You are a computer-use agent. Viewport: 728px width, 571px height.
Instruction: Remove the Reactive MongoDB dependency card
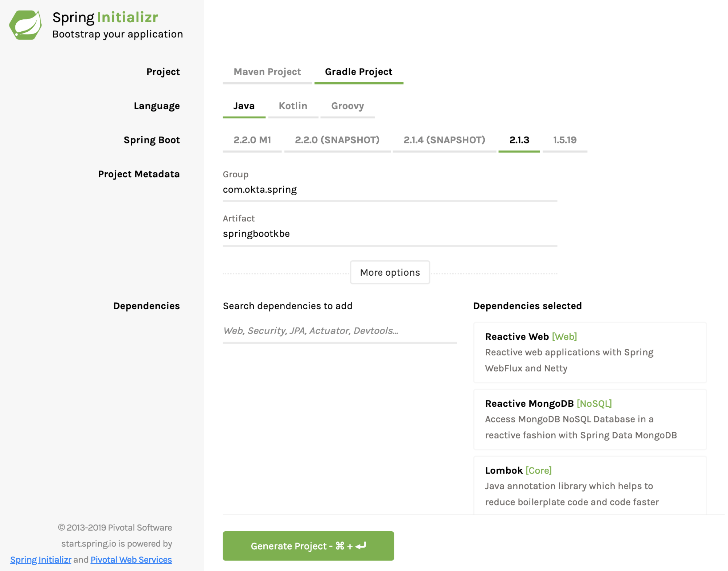coord(590,419)
